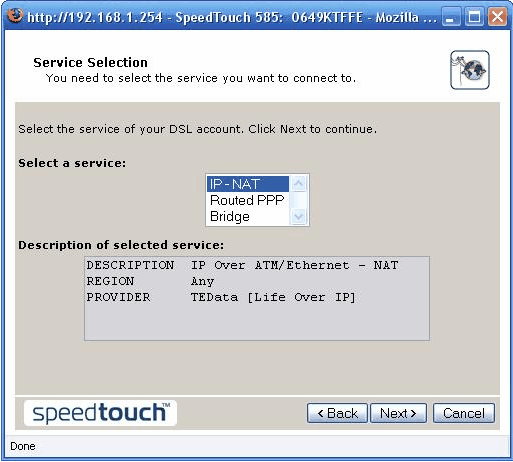Minimize the SpeedTouch browser window
Image resolution: width=513 pixels, height=462 pixels.
click(x=451, y=17)
